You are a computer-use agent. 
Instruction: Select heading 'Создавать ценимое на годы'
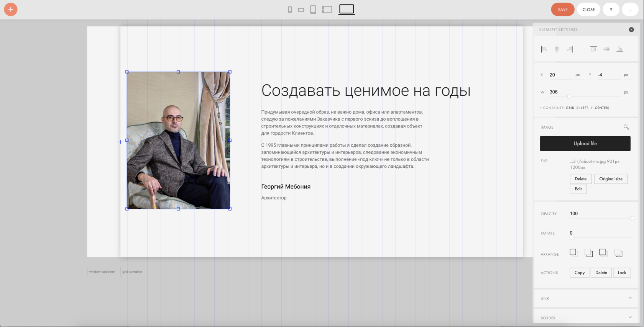click(366, 91)
